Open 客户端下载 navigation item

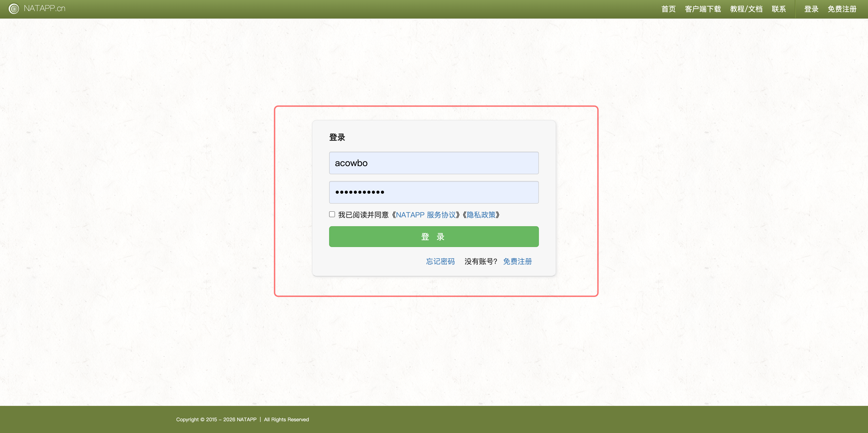703,9
